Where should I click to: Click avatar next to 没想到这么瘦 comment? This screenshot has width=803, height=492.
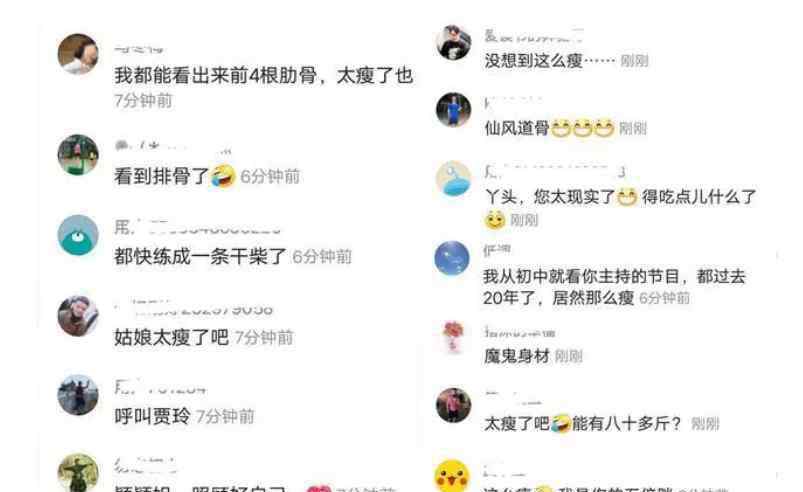click(x=453, y=42)
